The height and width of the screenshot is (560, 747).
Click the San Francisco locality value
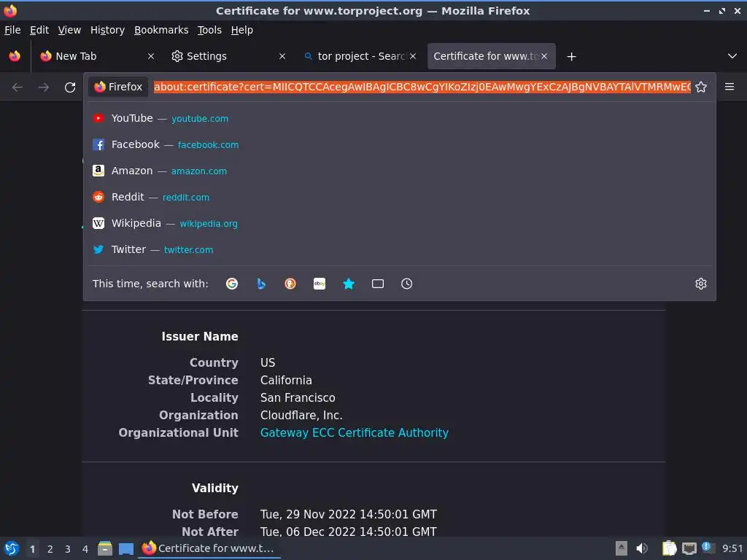[x=298, y=397]
